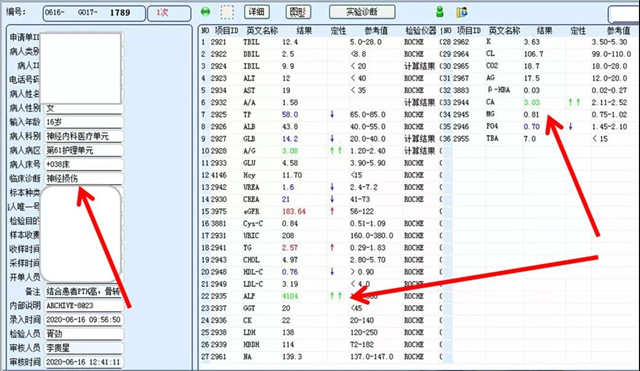The image size is (640, 371).
Task: Click the UREA result 1.6
Action: tap(288, 187)
